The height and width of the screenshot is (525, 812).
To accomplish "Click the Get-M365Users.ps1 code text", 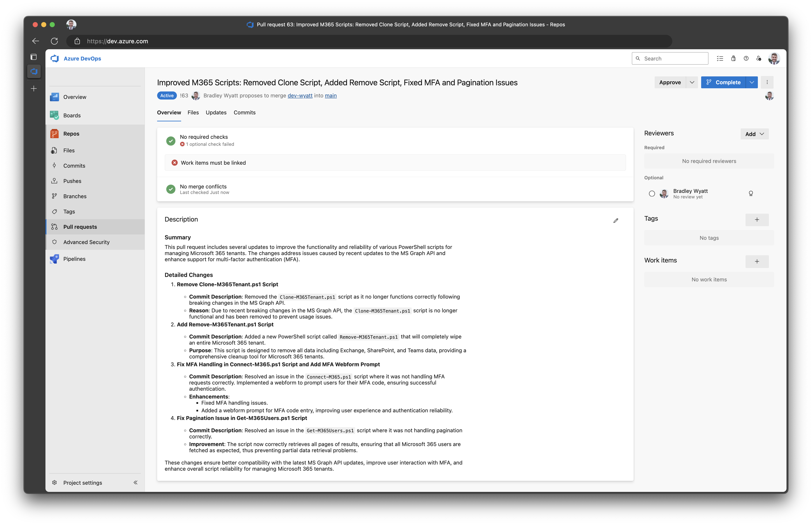I will coord(330,431).
